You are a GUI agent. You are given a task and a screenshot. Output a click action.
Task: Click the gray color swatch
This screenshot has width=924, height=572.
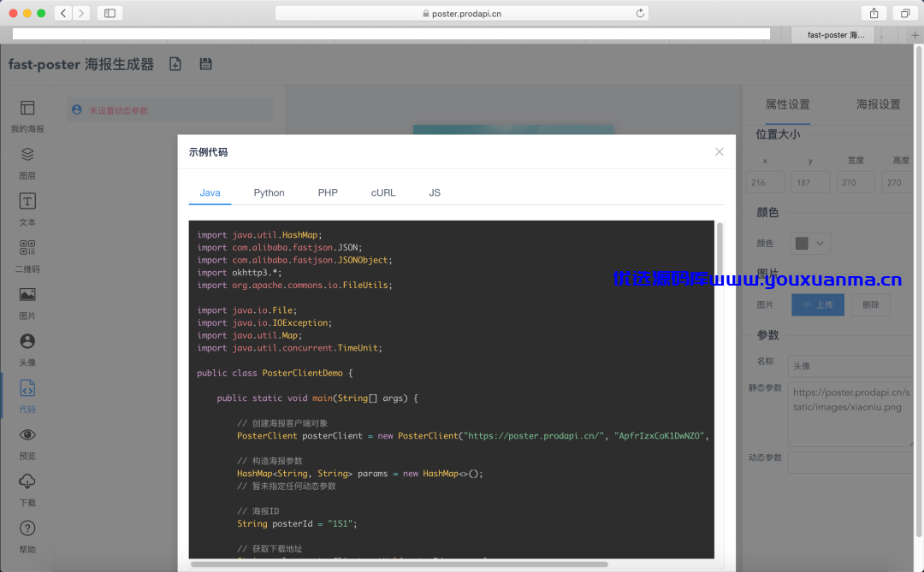pyautogui.click(x=802, y=244)
